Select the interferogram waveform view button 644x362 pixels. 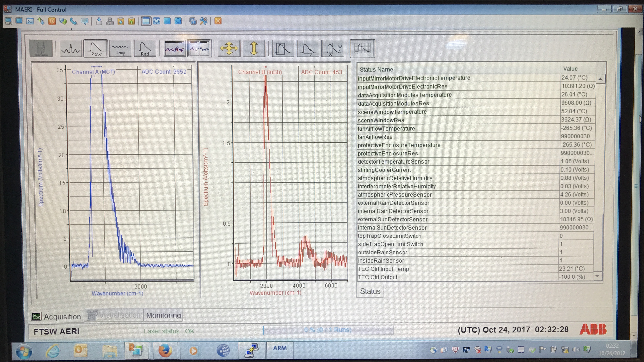click(71, 48)
